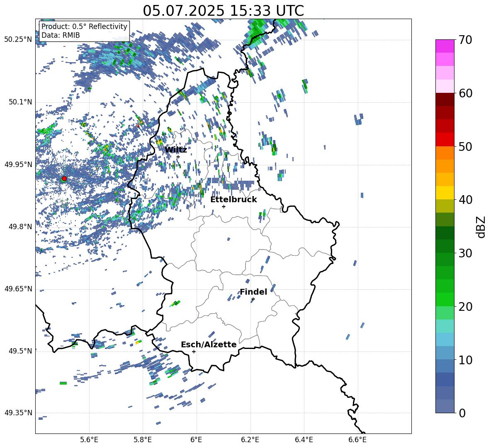Click the Ettelbruck location cross marker

pyautogui.click(x=224, y=206)
